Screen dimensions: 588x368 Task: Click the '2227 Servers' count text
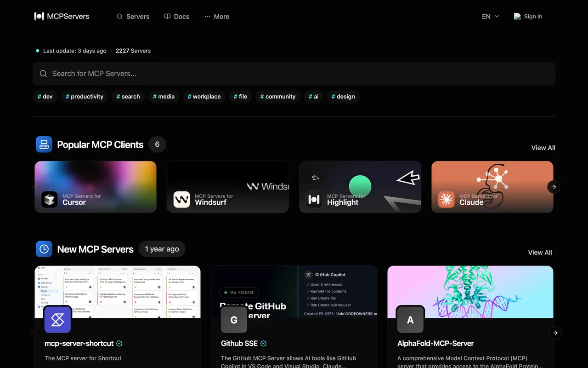click(133, 51)
